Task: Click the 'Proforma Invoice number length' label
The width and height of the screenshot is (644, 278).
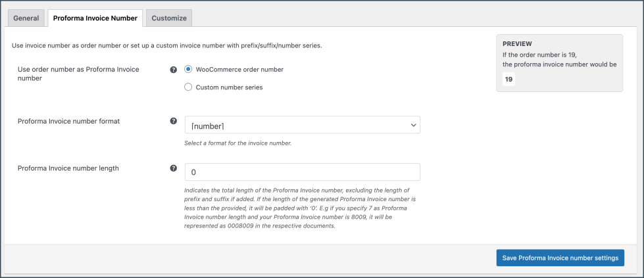Action: (x=68, y=168)
